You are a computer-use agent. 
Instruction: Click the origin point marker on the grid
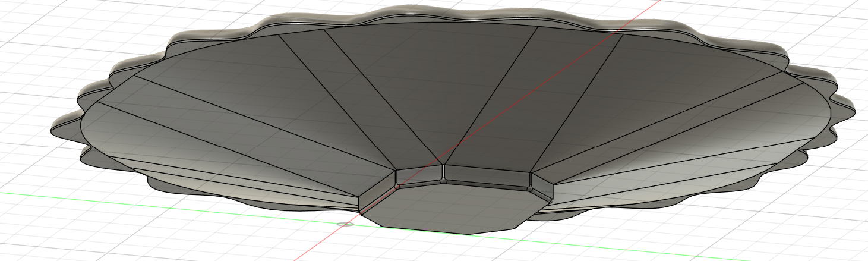pyautogui.click(x=345, y=224)
